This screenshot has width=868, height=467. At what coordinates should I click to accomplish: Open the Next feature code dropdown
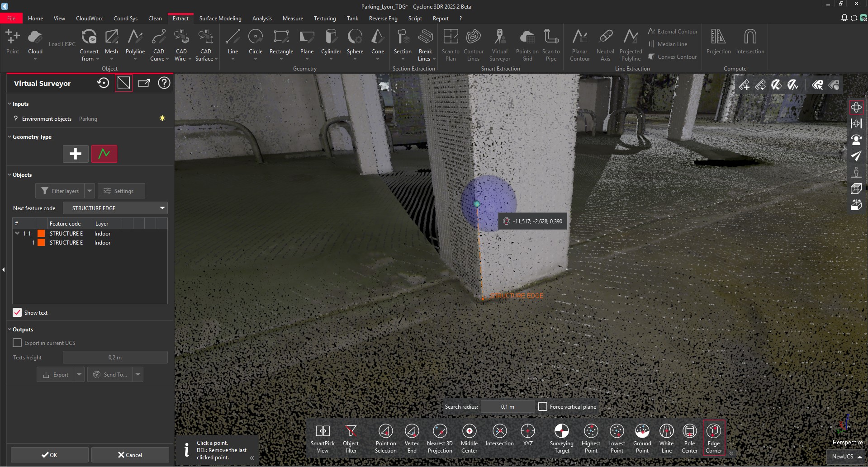(161, 208)
